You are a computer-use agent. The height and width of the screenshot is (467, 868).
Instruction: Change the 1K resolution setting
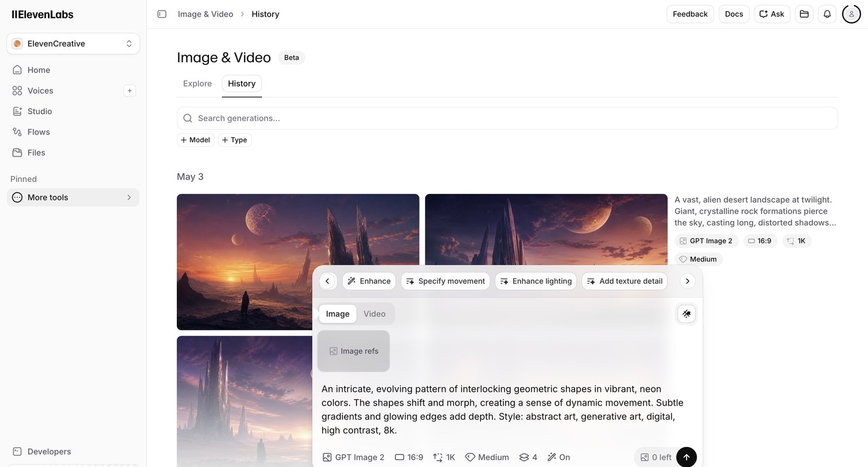[x=444, y=457]
